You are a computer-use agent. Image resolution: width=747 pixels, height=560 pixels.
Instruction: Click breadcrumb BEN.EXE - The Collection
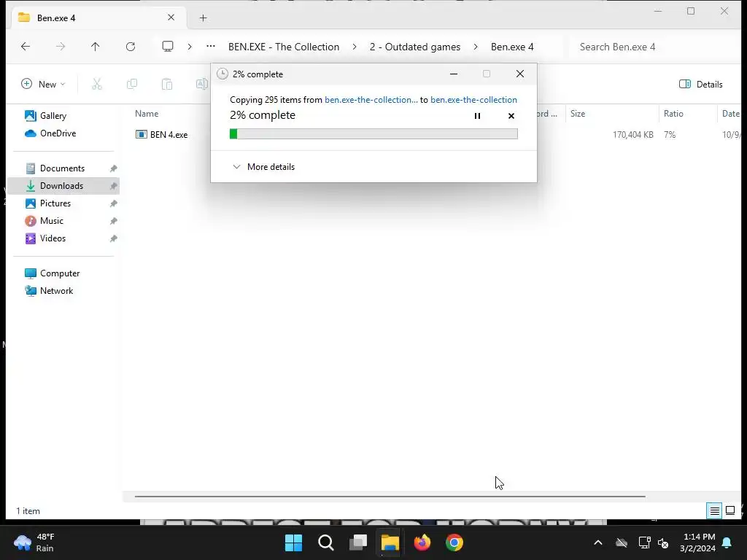284,47
